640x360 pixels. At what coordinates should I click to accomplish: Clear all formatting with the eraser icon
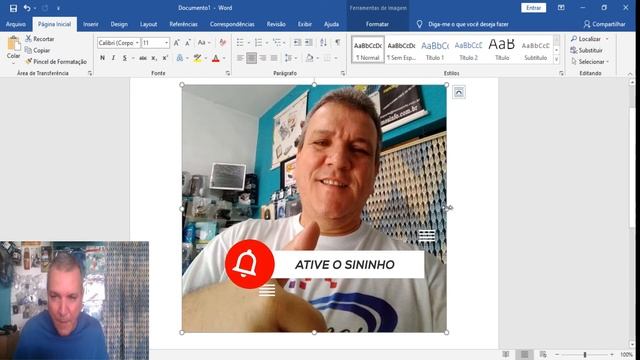point(222,43)
